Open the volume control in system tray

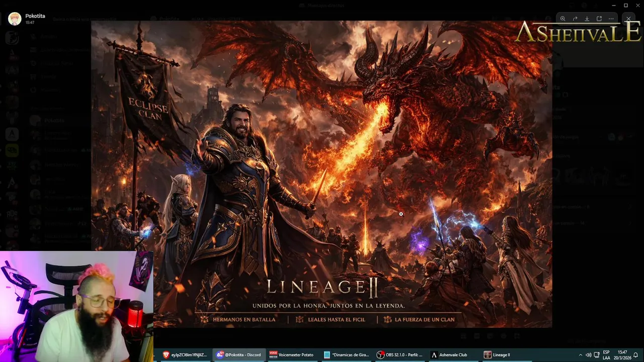click(x=588, y=355)
